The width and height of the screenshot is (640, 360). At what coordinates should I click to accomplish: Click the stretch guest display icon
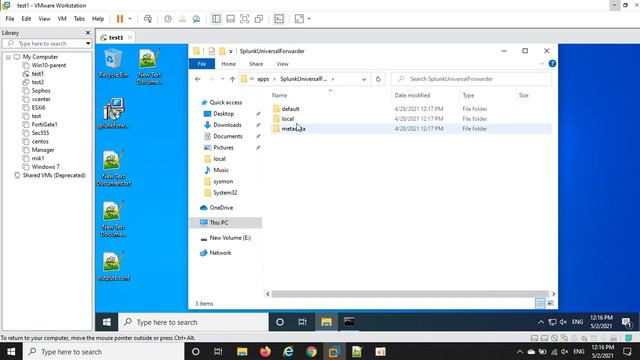[x=299, y=19]
